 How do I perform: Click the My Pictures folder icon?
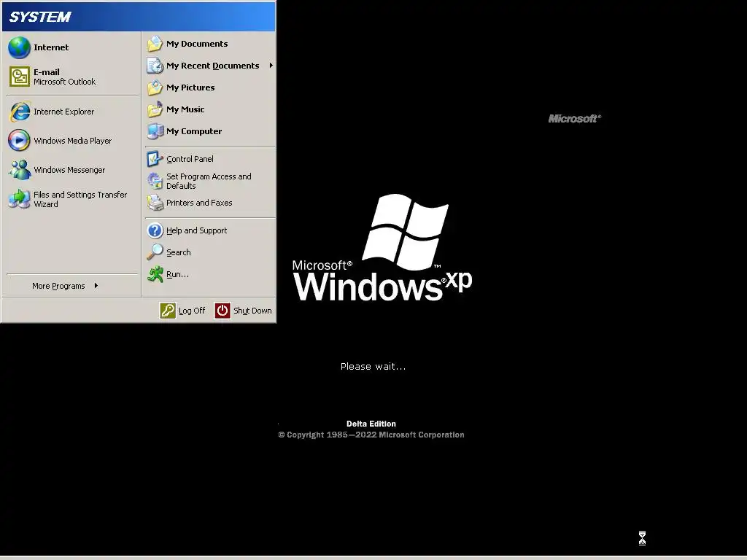pos(155,87)
